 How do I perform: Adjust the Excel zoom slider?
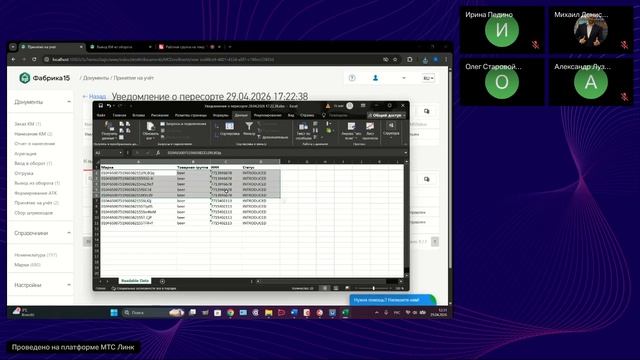373,288
